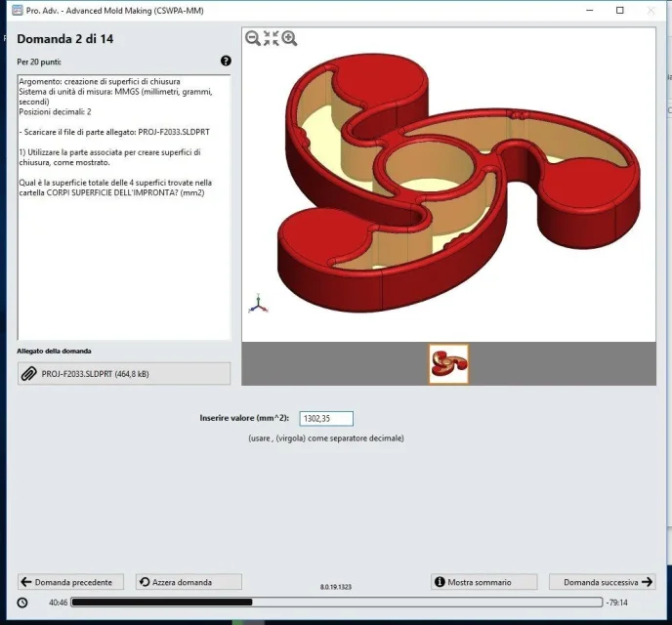Click the exam time progress bar
This screenshot has height=625, width=672.
(x=337, y=603)
